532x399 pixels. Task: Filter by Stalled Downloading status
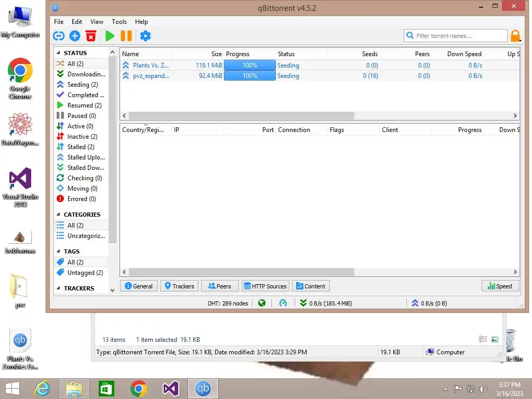click(81, 168)
